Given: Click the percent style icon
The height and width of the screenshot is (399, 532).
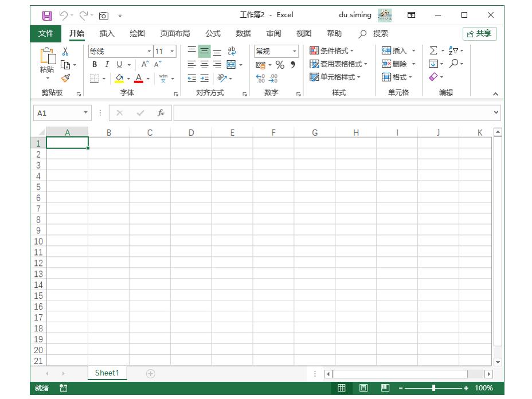Looking at the screenshot, I should tap(280, 65).
